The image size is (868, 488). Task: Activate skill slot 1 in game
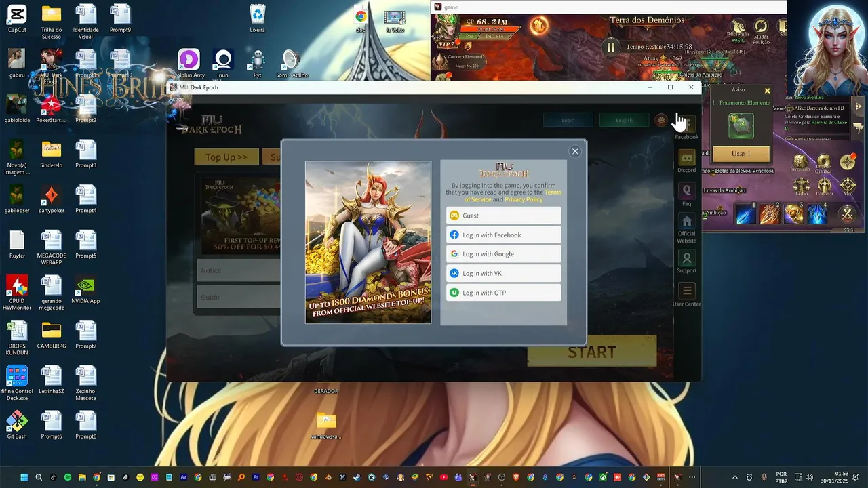[745, 214]
